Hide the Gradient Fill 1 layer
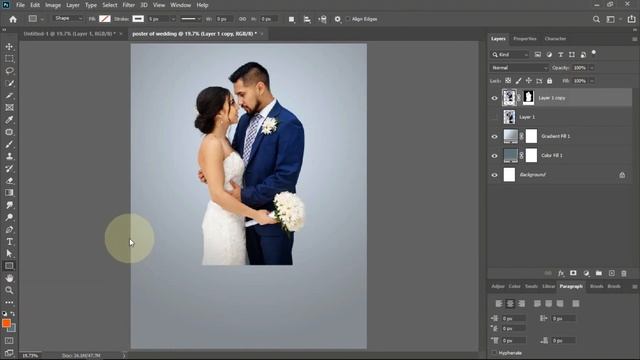The width and height of the screenshot is (640, 360). [494, 136]
